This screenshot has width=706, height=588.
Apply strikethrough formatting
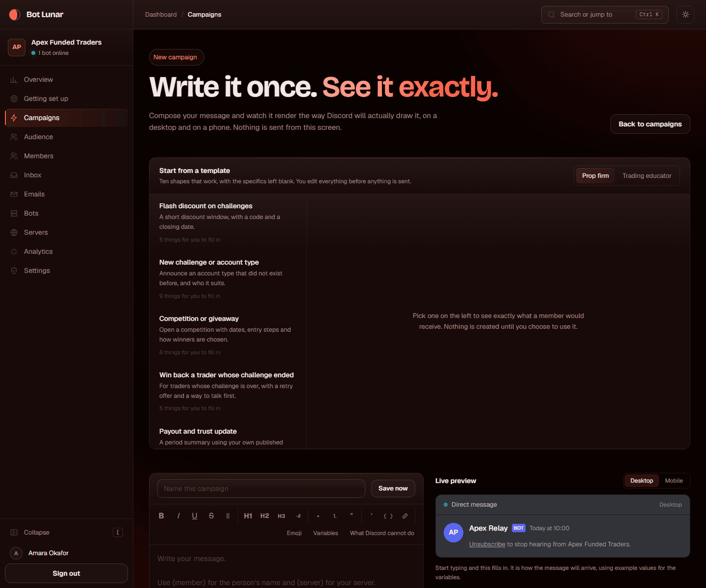[211, 515]
